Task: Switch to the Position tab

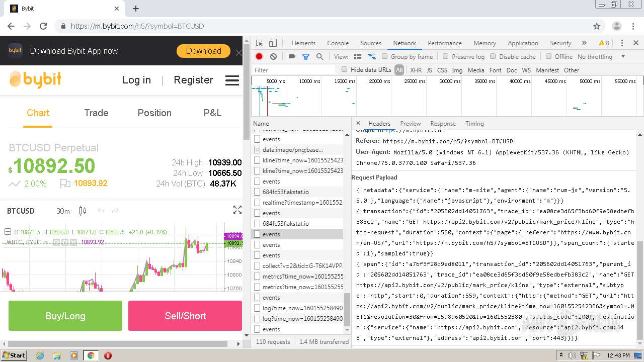Action: pos(154,113)
